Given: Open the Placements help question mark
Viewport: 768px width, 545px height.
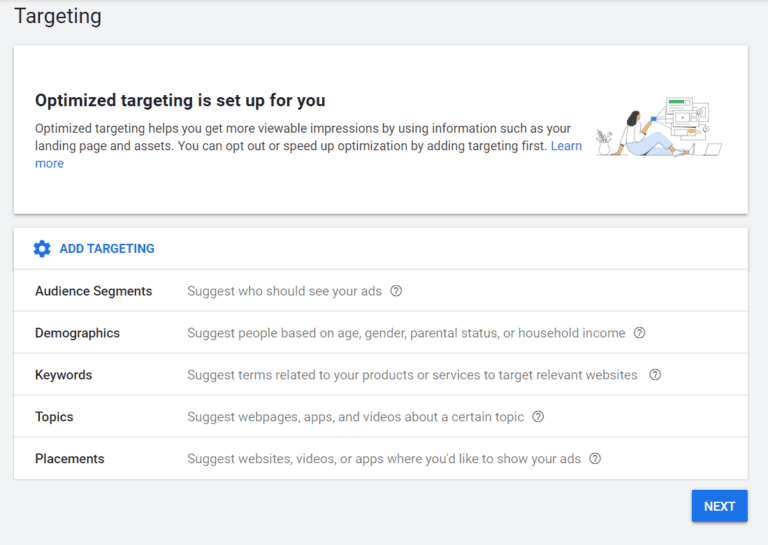Looking at the screenshot, I should pos(595,459).
